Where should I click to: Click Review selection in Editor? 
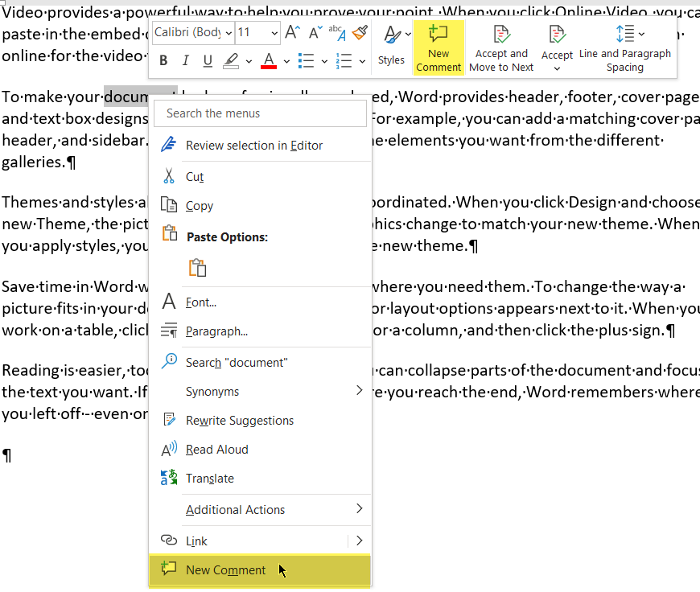coord(253,146)
